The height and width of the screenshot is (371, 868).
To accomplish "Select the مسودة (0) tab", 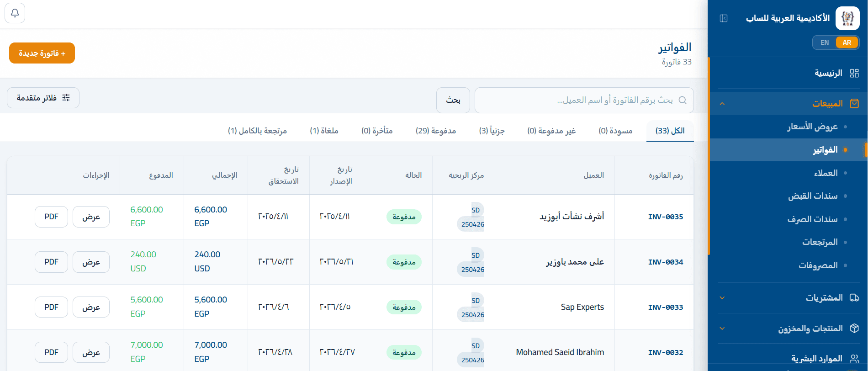I will tap(615, 131).
